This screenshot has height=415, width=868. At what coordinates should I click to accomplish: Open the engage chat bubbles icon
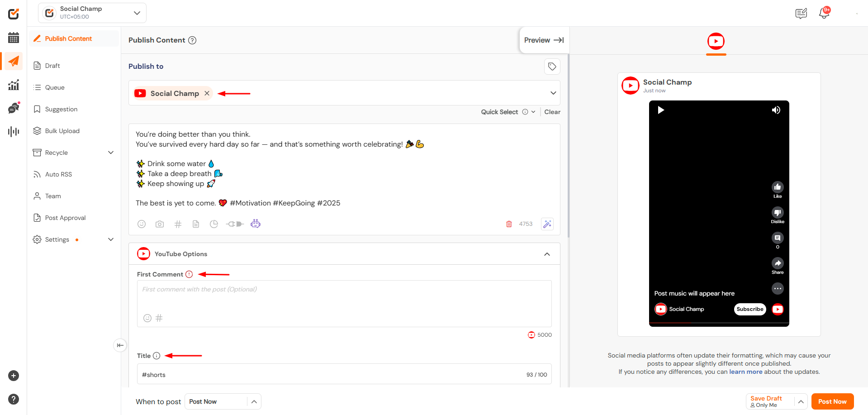(14, 108)
